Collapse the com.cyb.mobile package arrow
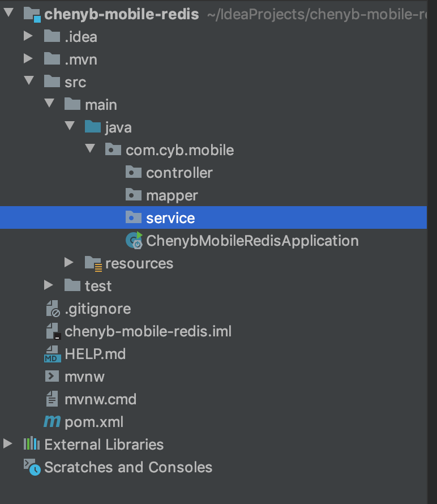The height and width of the screenshot is (504, 437). pyautogui.click(x=90, y=148)
